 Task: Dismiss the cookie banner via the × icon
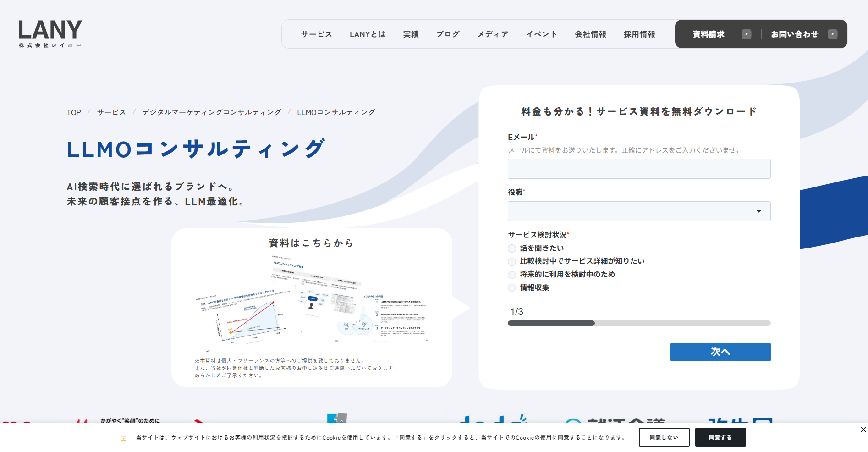(x=863, y=430)
